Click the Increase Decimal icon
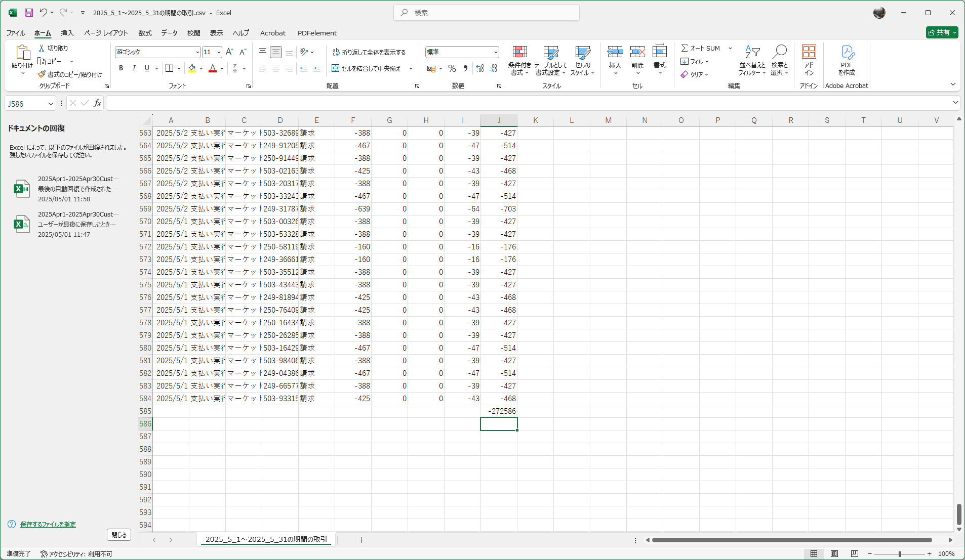The image size is (965, 560). click(x=480, y=68)
